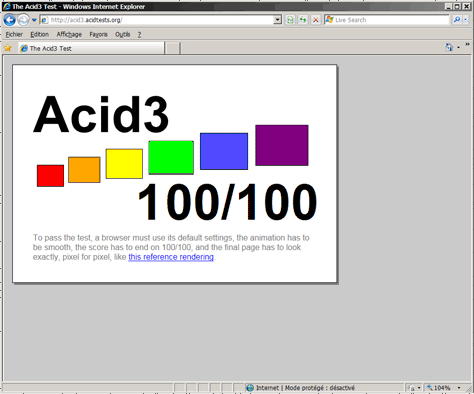474x394 pixels.
Task: Maximize the Internet Explorer window
Action: click(457, 6)
